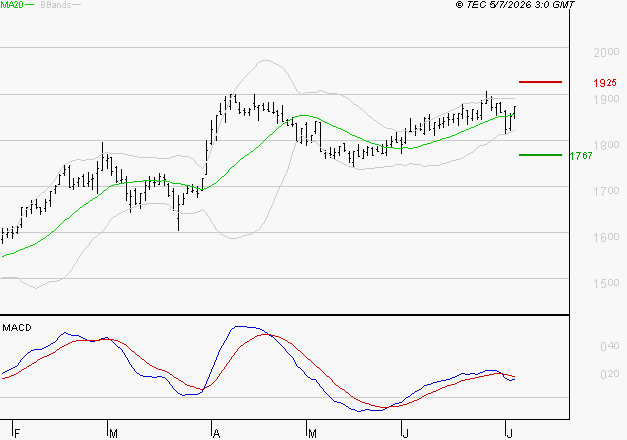627x440 pixels.
Task: Click the first M month marker
Action: coord(114,434)
